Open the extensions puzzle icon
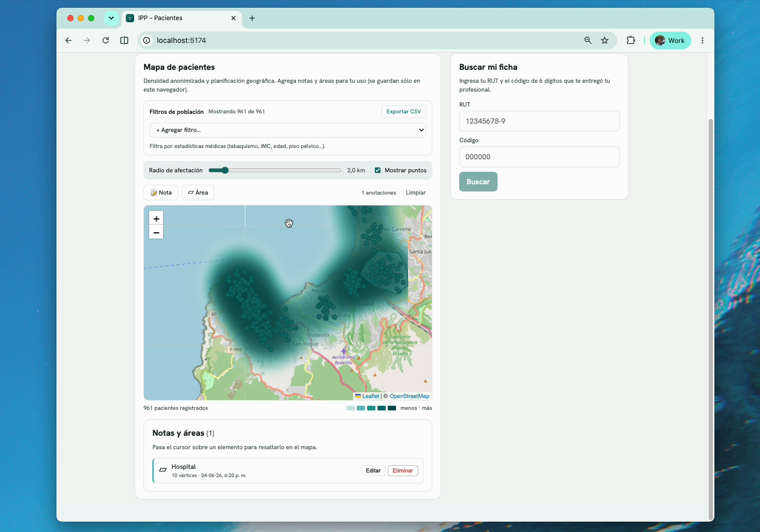 (631, 40)
